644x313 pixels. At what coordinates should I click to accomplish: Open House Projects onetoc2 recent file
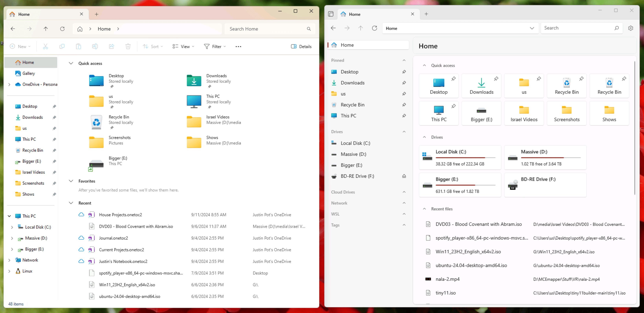[x=120, y=214]
